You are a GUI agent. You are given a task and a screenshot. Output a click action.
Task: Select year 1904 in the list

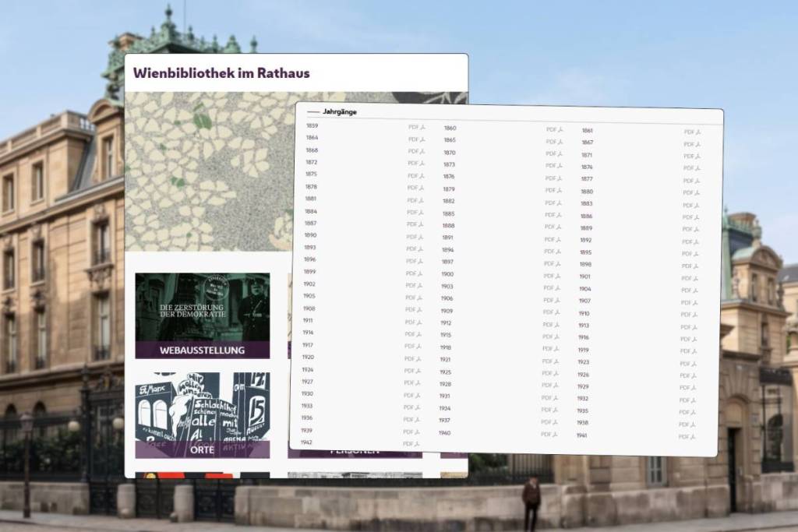click(x=584, y=289)
